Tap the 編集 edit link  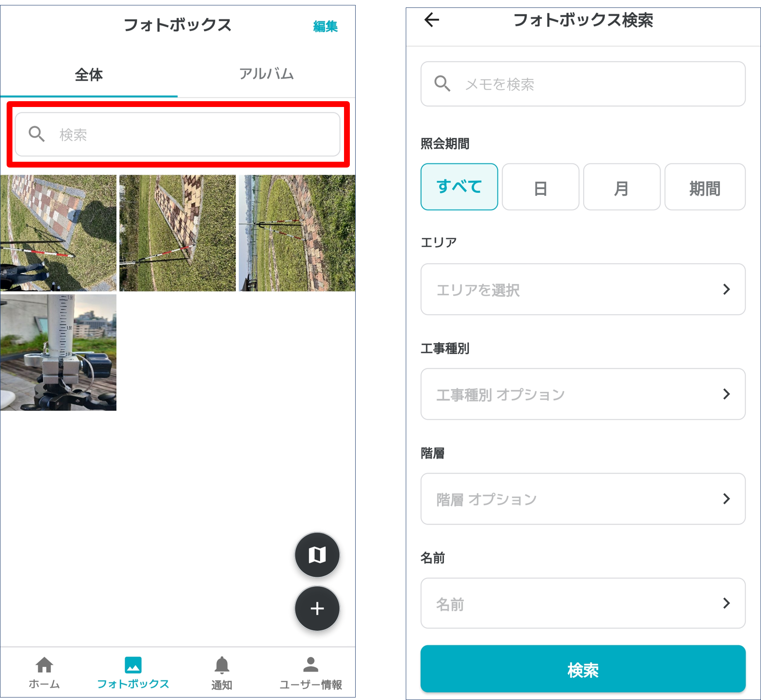point(325,27)
